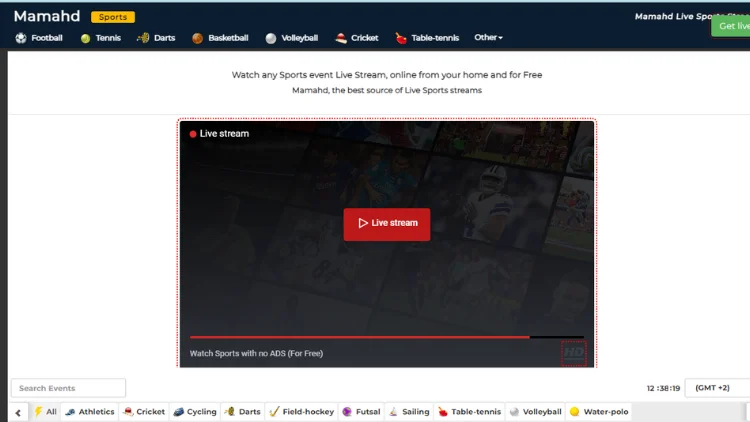Click the Search Events input field

[68, 388]
